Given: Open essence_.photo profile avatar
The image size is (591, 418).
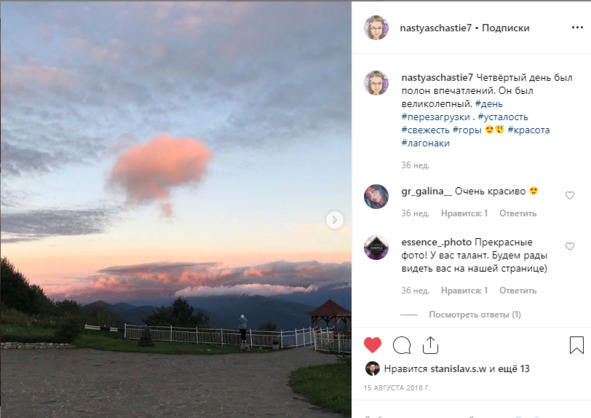Looking at the screenshot, I should (x=376, y=248).
